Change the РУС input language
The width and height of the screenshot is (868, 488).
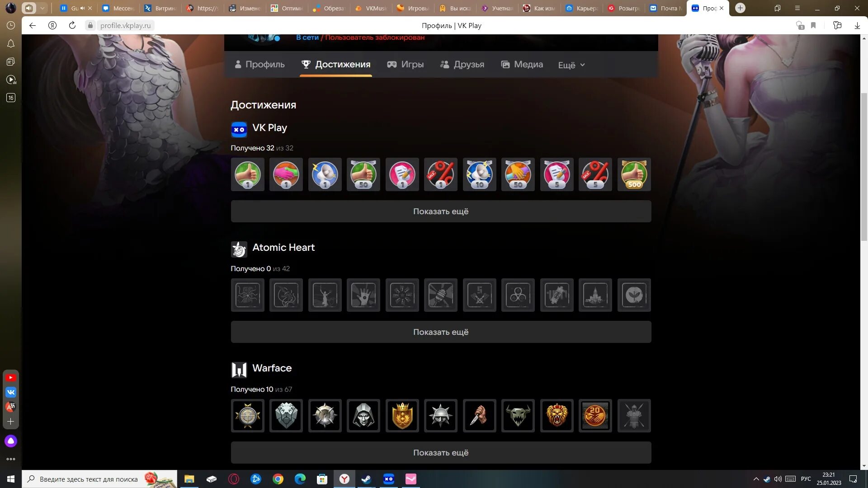(x=806, y=479)
